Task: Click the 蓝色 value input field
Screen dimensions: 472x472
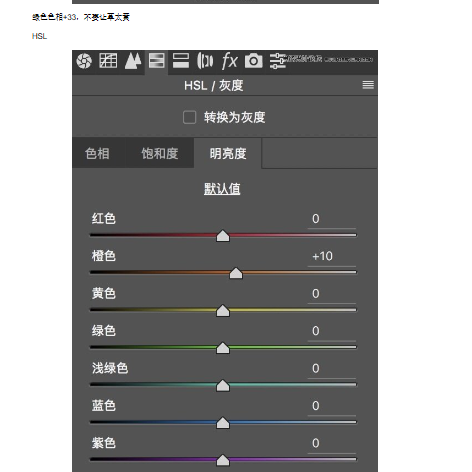Action: 332,406
